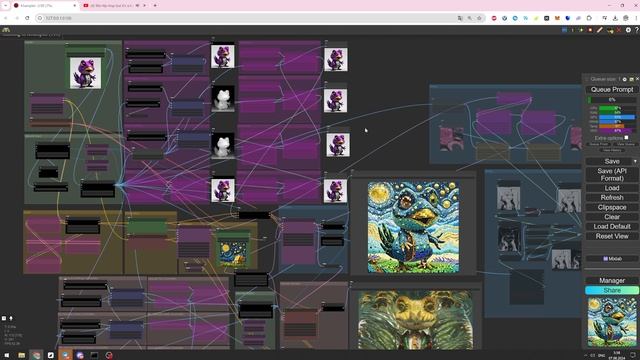
Task: Open help question mark in top bar
Action: point(636,30)
